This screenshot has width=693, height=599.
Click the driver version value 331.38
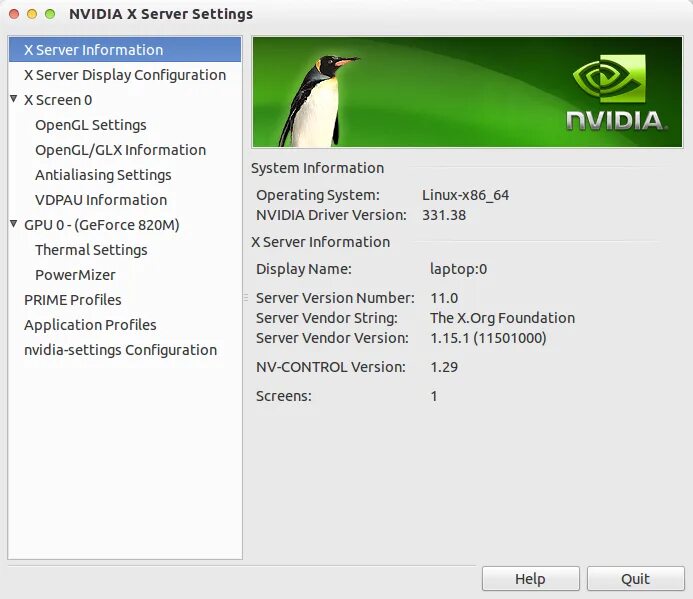tap(444, 215)
